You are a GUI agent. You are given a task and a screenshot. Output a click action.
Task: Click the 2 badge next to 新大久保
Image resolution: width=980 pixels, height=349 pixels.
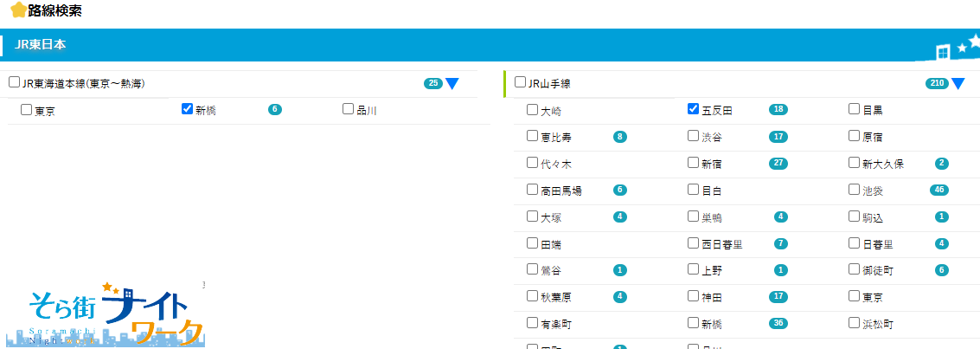click(942, 163)
